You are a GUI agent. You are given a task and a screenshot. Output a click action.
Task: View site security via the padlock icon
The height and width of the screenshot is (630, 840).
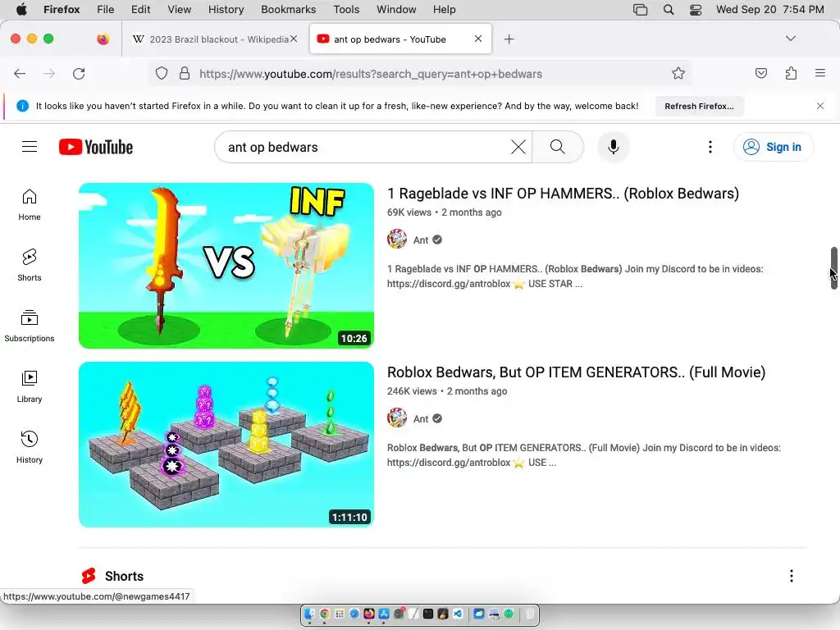pyautogui.click(x=185, y=73)
